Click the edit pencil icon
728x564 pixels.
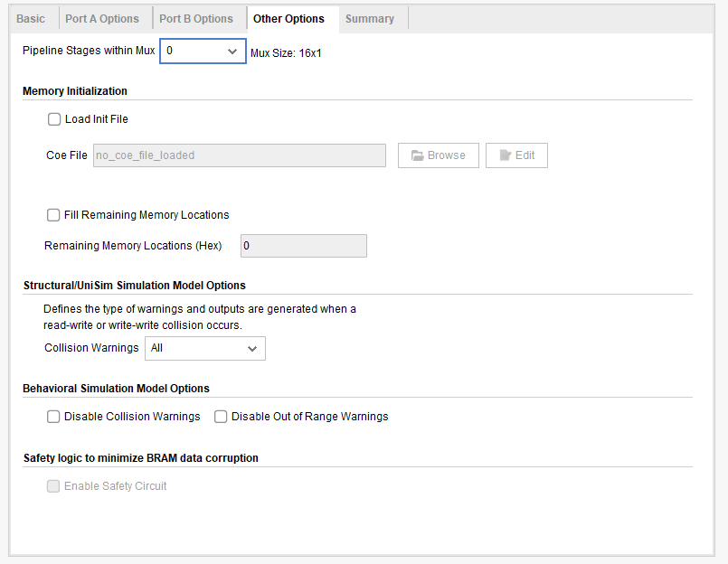[x=505, y=155]
